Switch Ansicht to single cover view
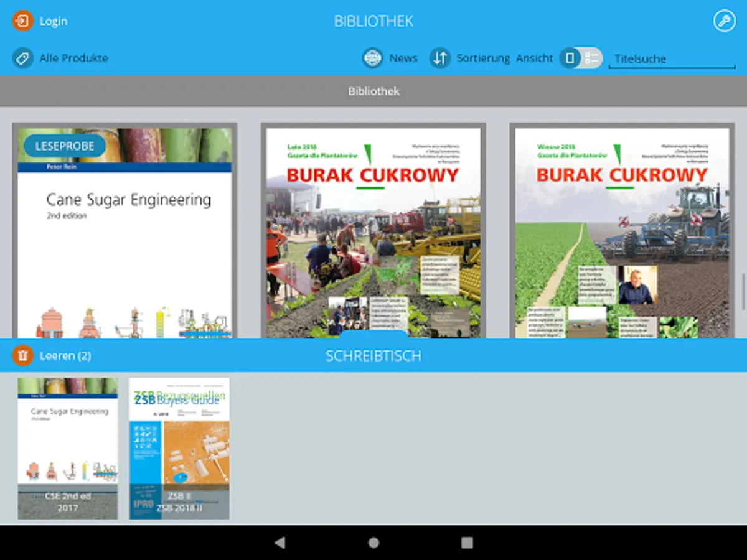Viewport: 747px width, 560px height. pos(570,58)
